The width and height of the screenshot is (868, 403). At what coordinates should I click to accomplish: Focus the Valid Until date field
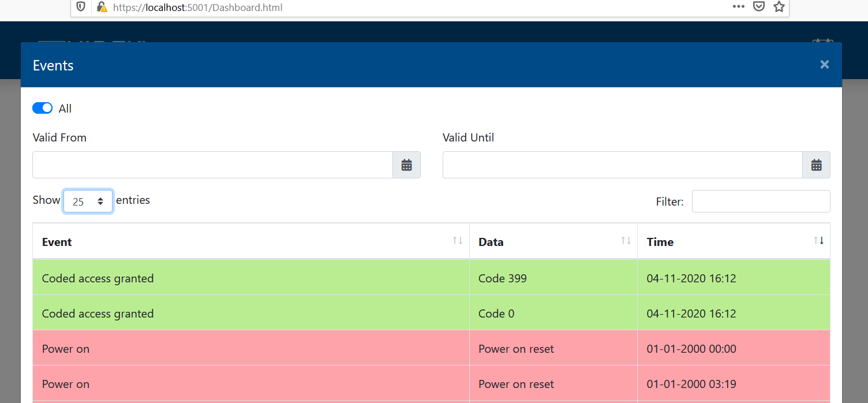(622, 165)
